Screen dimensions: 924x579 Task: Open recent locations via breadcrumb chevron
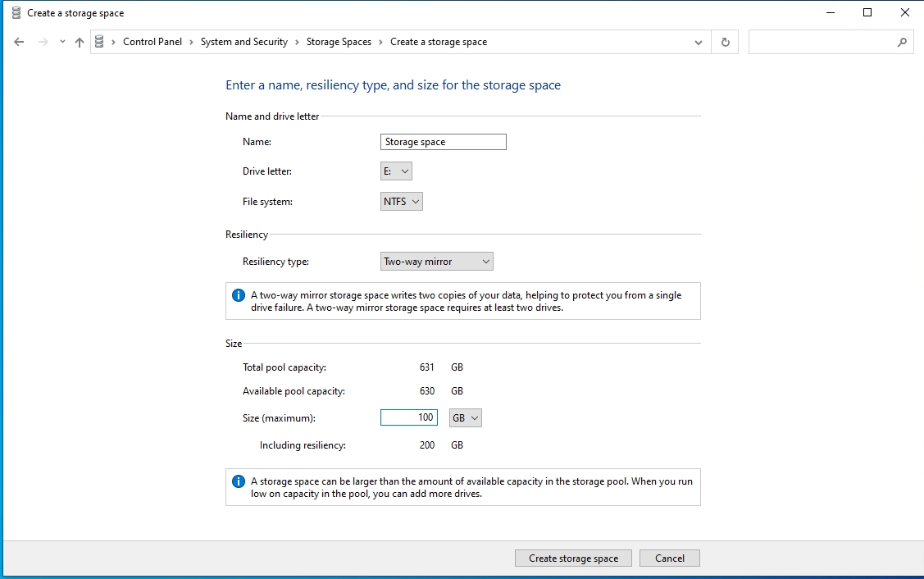pos(61,42)
